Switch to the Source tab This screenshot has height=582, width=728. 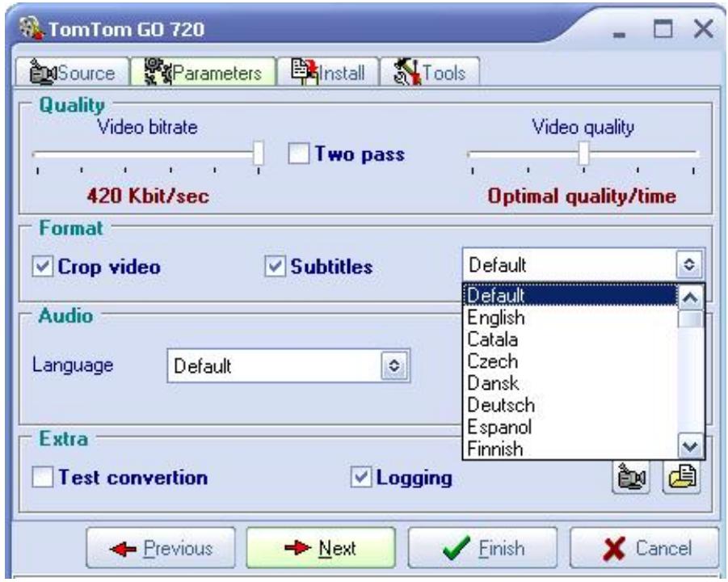click(72, 72)
